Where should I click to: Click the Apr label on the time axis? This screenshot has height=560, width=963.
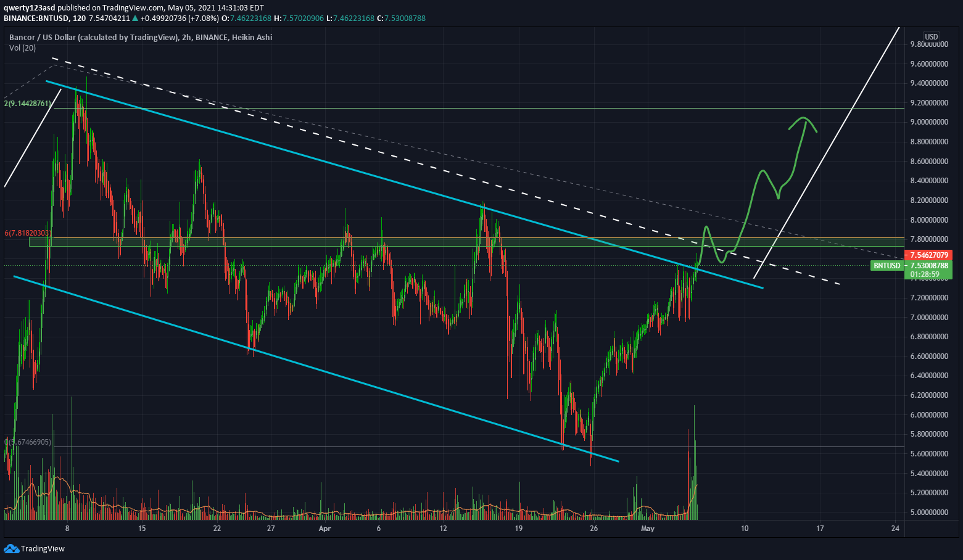tap(325, 529)
